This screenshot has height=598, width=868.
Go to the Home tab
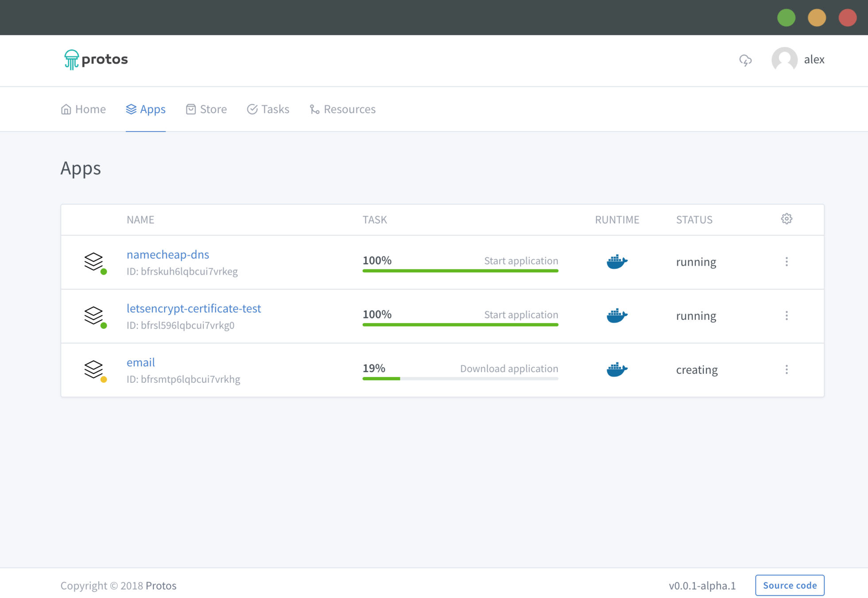click(x=83, y=109)
